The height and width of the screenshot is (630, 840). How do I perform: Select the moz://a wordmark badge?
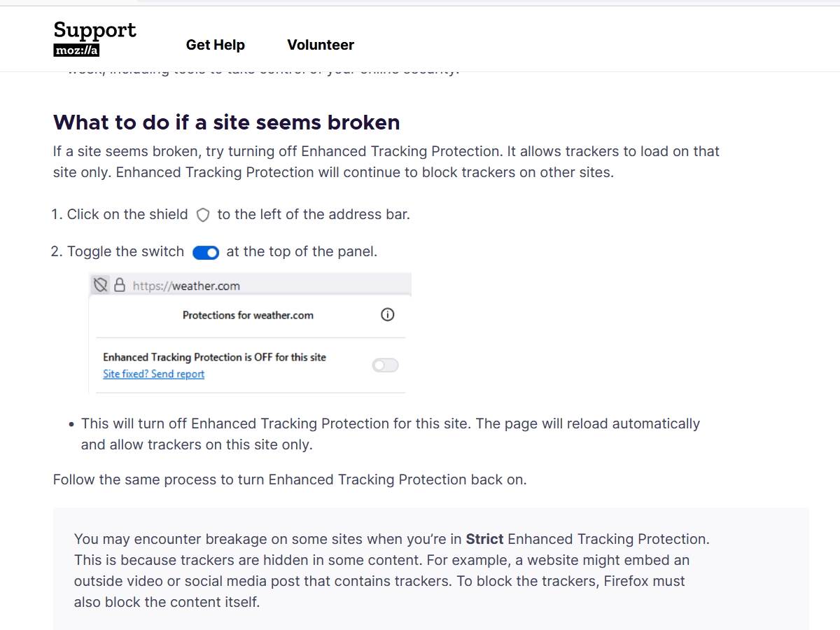point(76,50)
